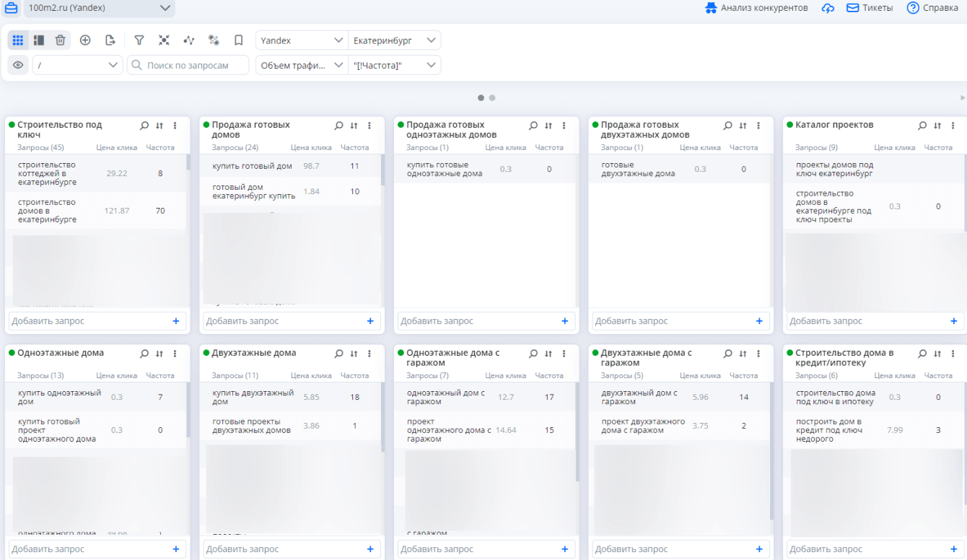
Task: Toggle the eye visibility button
Action: tap(18, 65)
